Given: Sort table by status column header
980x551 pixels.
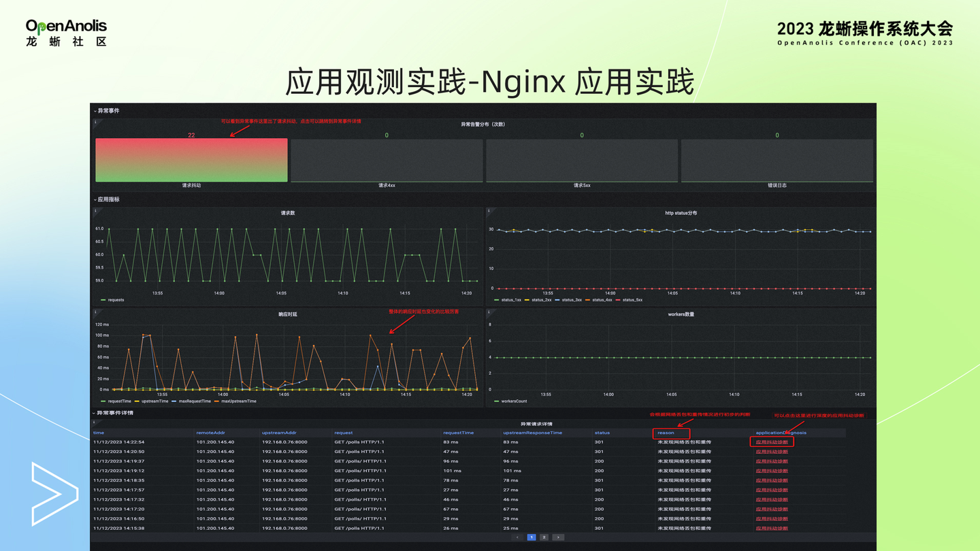Looking at the screenshot, I should 602,433.
